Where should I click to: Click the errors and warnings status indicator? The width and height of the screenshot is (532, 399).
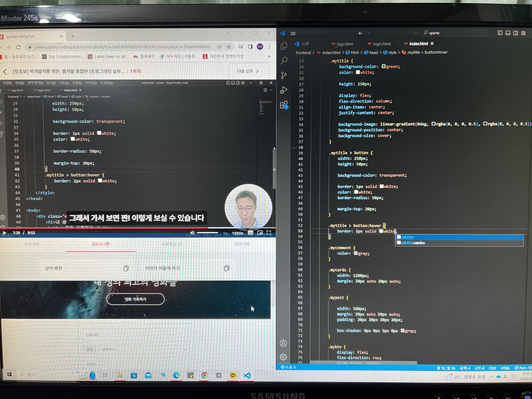tap(288, 367)
